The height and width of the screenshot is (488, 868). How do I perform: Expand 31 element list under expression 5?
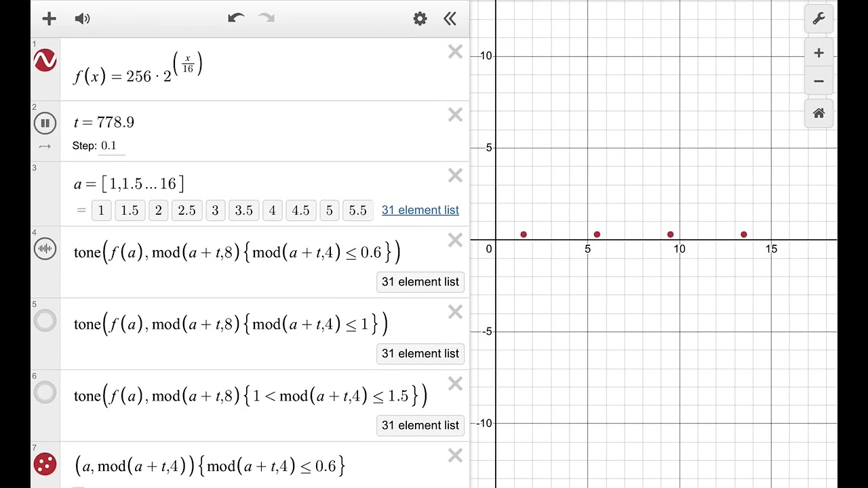click(x=420, y=354)
